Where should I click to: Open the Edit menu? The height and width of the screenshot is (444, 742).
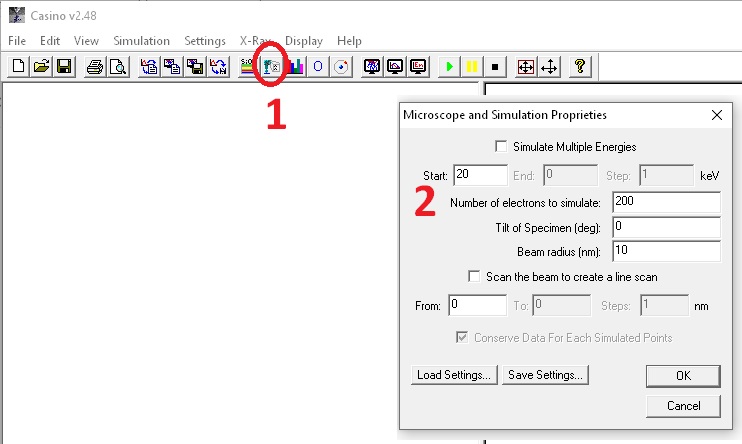click(50, 41)
